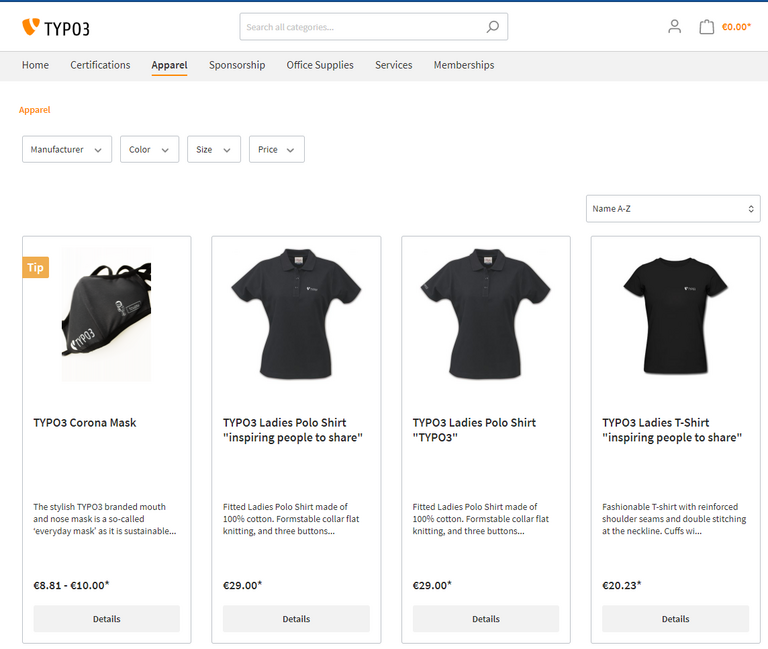Select the Ladies T-Shirt product image
Screen dimensions: 768x649
[675, 315]
